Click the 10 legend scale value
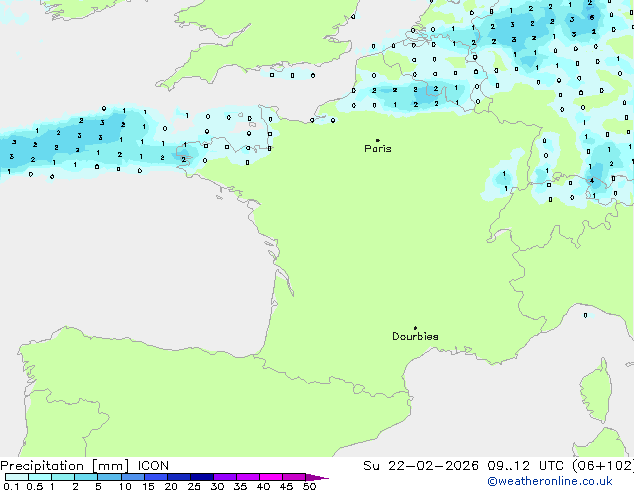The width and height of the screenshot is (634, 490). [x=125, y=486]
